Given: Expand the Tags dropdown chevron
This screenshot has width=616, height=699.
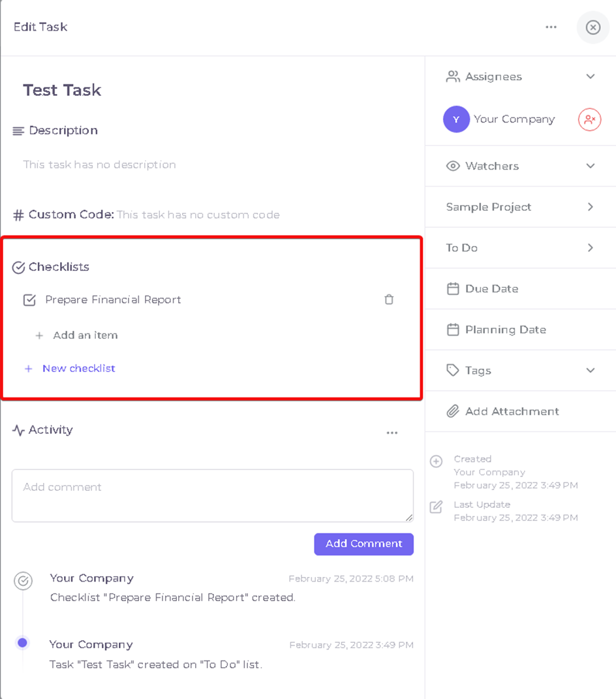Looking at the screenshot, I should [x=590, y=370].
